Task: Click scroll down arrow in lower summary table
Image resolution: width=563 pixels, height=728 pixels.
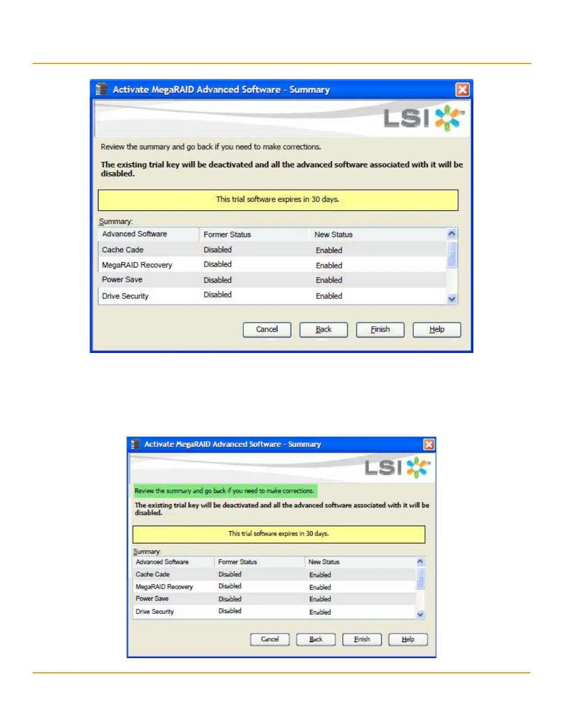Action: tap(420, 614)
